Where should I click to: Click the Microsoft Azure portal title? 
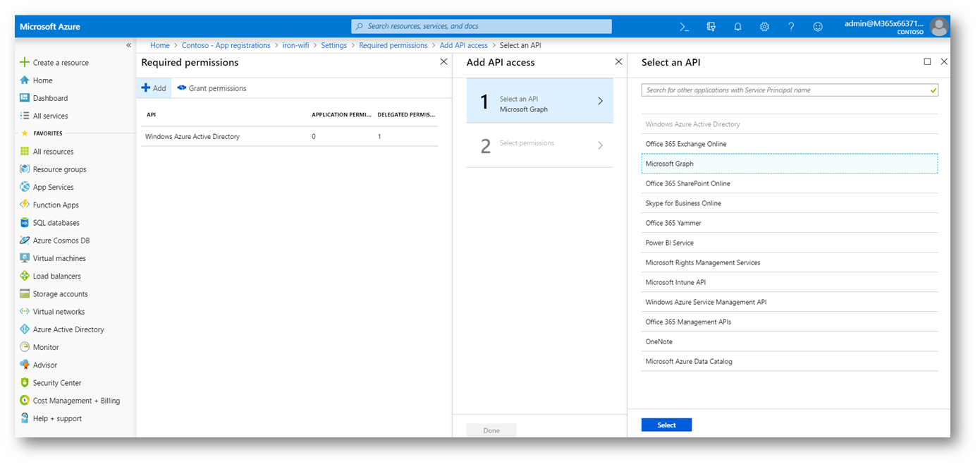(50, 27)
